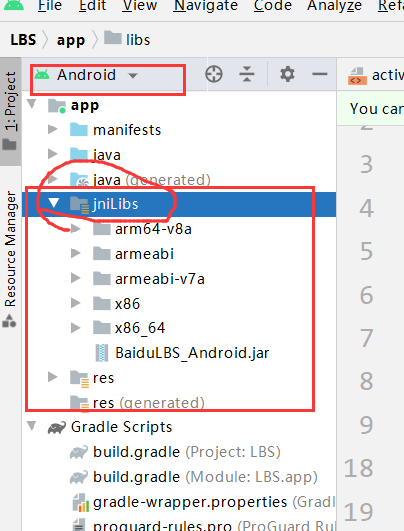Click the build.gradle (Module: LBS.app) gradle icon
This screenshot has width=404, height=531.
[79, 477]
